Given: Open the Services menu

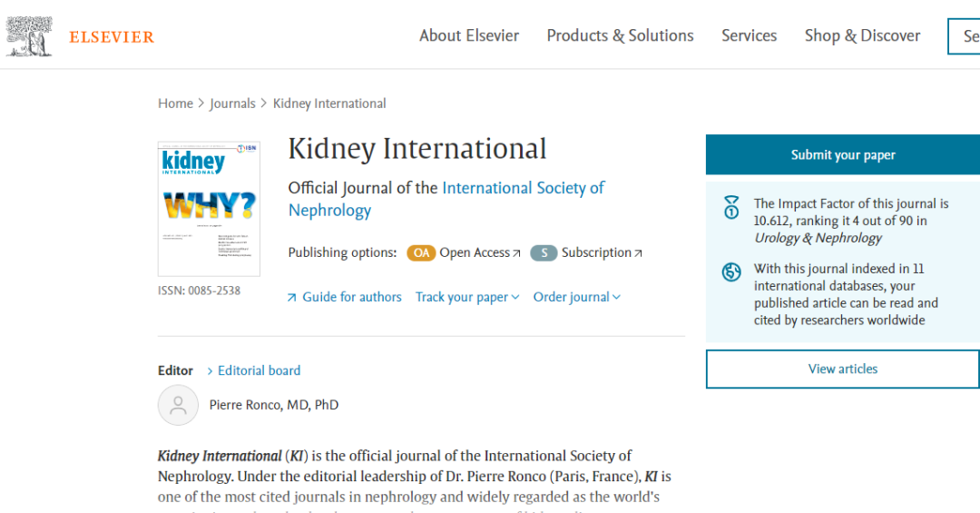Looking at the screenshot, I should point(749,35).
